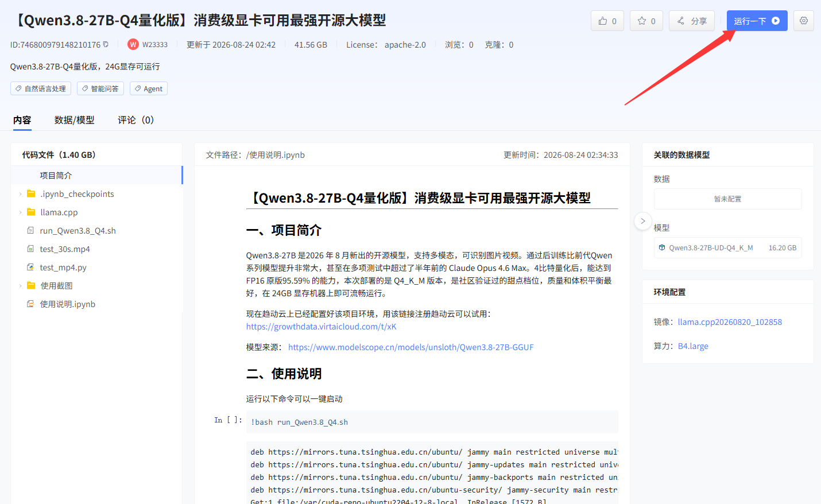
Task: Click the "41.56 GB" project size text
Action: [311, 45]
